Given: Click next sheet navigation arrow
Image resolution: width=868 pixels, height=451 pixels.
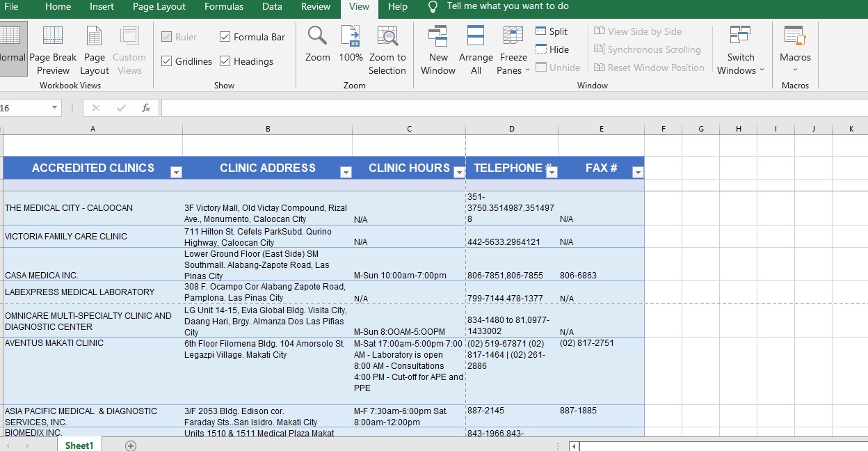Looking at the screenshot, I should tap(27, 445).
